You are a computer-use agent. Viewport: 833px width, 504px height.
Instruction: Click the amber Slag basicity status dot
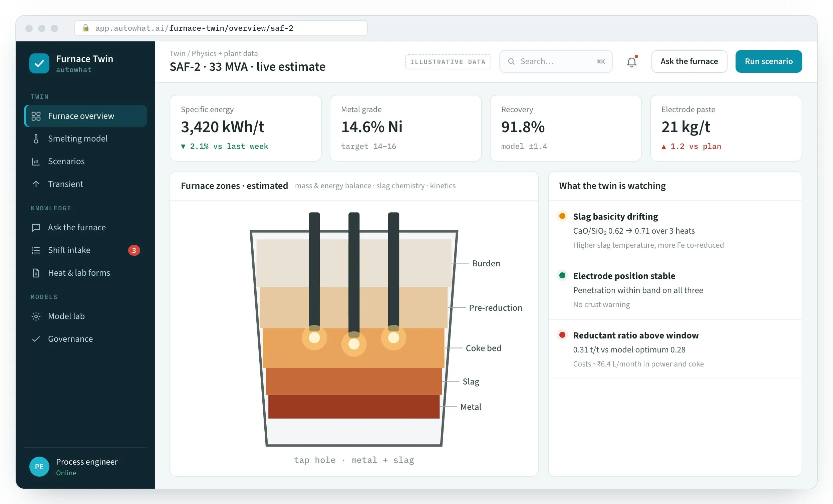pos(562,216)
